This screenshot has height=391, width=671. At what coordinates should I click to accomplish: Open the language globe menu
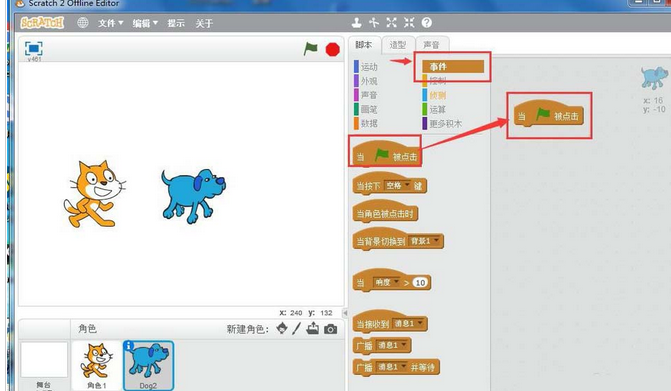click(x=83, y=23)
